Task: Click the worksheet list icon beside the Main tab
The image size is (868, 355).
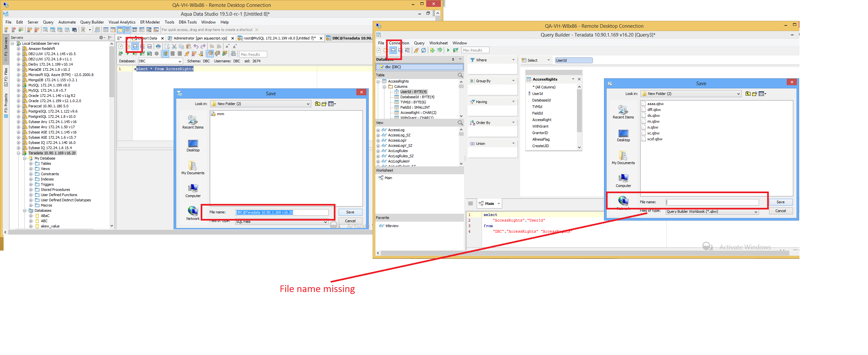Action: pos(471,203)
